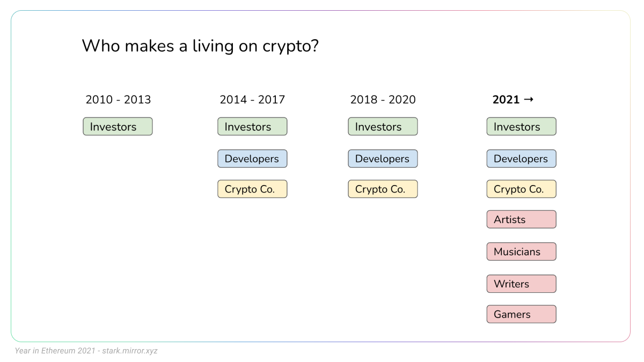The image size is (644, 362).
Task: Click Investors box under 2018 - 2020
Action: pyautogui.click(x=383, y=127)
